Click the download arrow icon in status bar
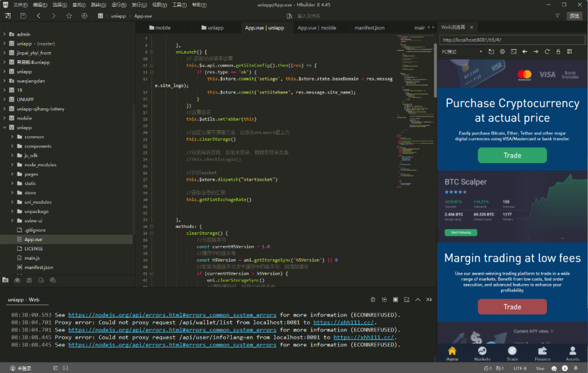Image resolution: width=588 pixels, height=373 pixels. click(565, 368)
